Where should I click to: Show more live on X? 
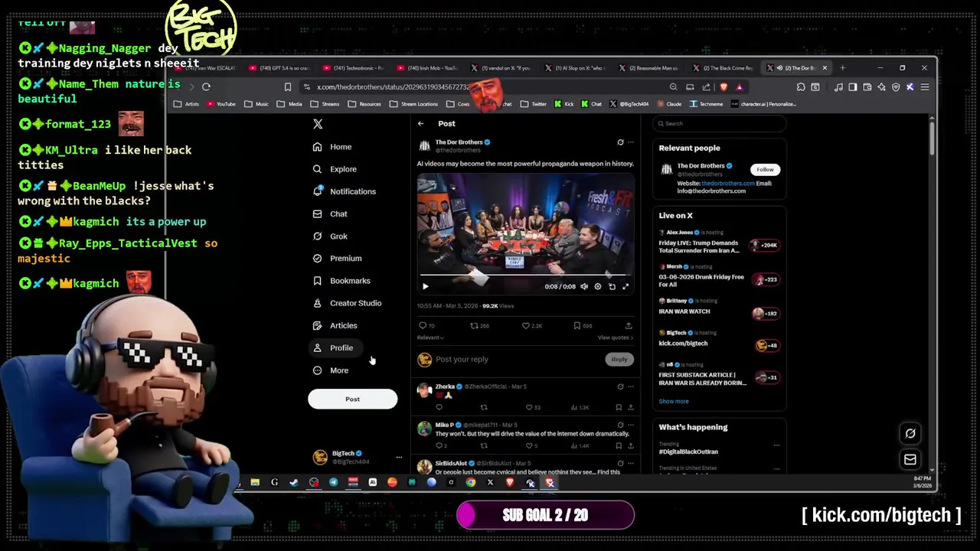point(674,402)
